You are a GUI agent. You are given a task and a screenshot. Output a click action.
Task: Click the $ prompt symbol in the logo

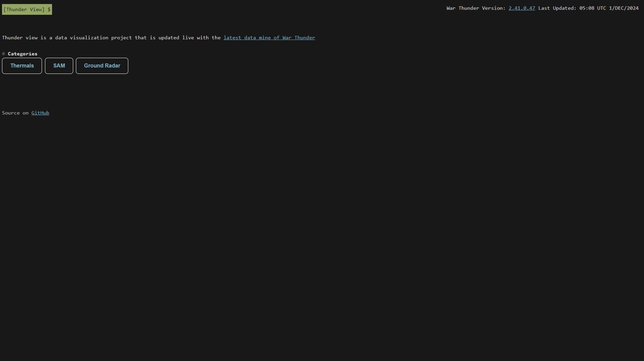(x=49, y=9)
